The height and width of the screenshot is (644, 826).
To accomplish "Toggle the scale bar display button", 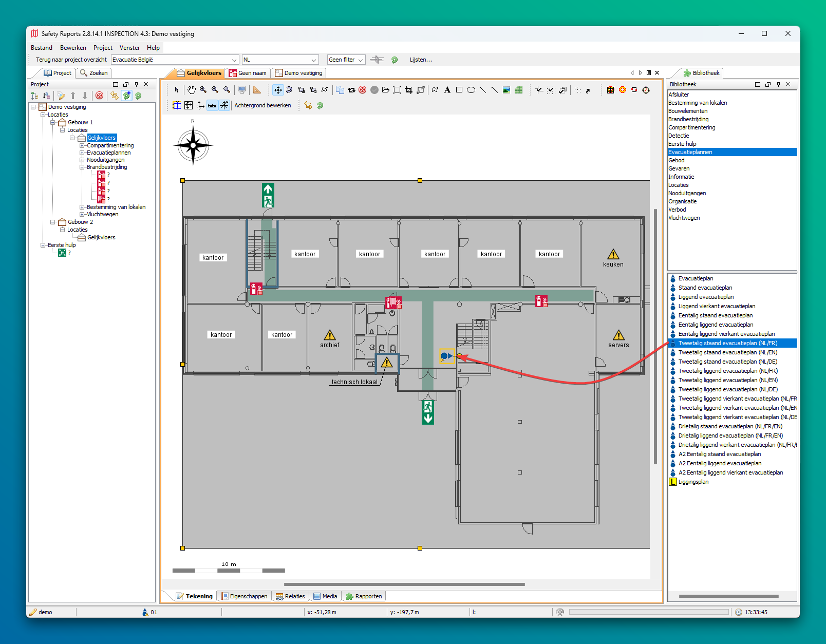I will click(212, 105).
